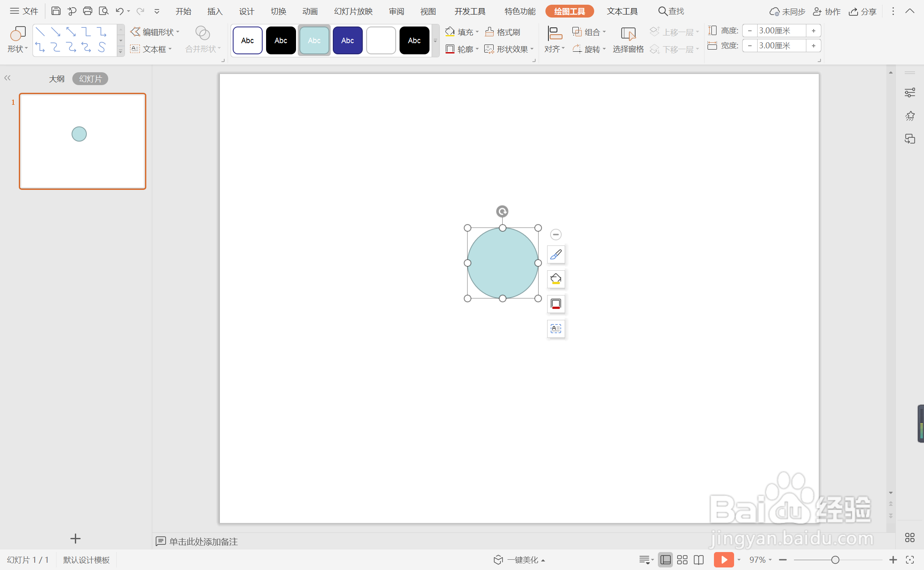Adjust the zoom slider handle
Viewport: 924px width, 570px height.
point(835,560)
